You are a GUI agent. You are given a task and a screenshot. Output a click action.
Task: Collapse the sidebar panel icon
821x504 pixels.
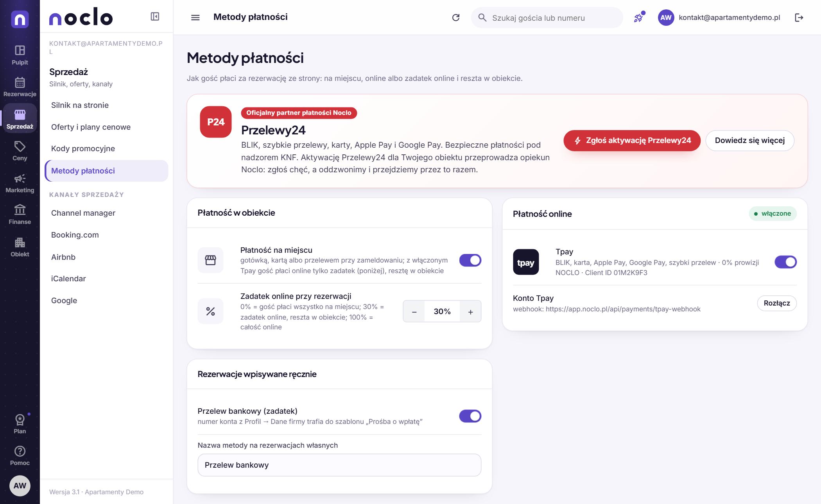click(155, 16)
